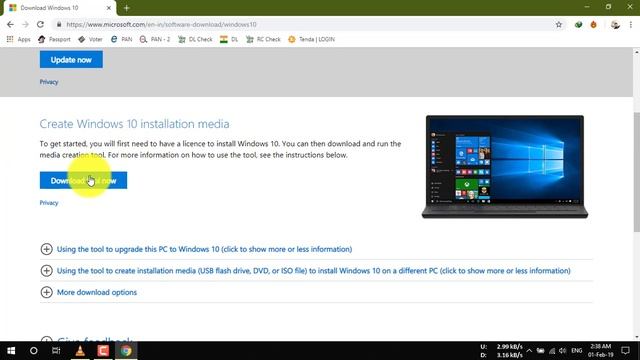The width and height of the screenshot is (640, 360).
Task: Reload the page with the refresh icon
Action: (40, 24)
